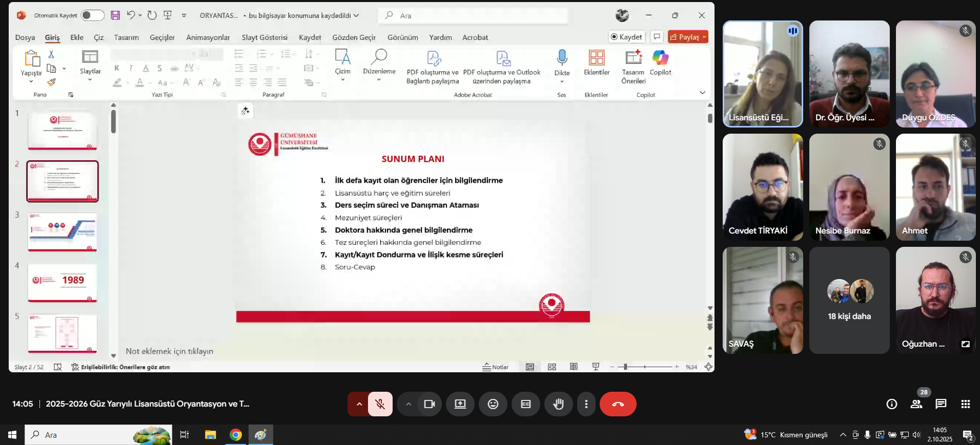Open meeting details info icon

(x=892, y=404)
